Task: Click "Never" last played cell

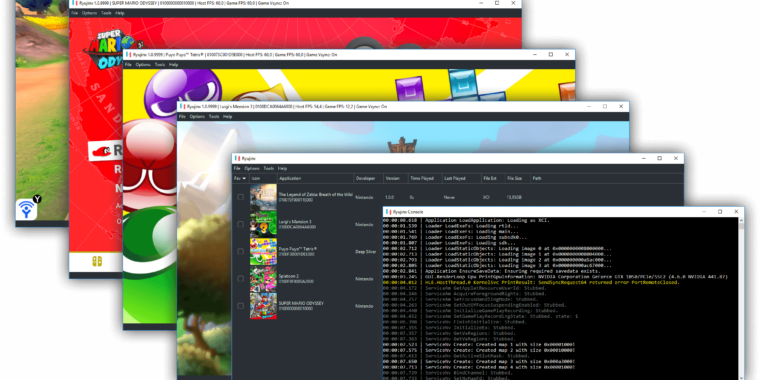Action: [449, 197]
